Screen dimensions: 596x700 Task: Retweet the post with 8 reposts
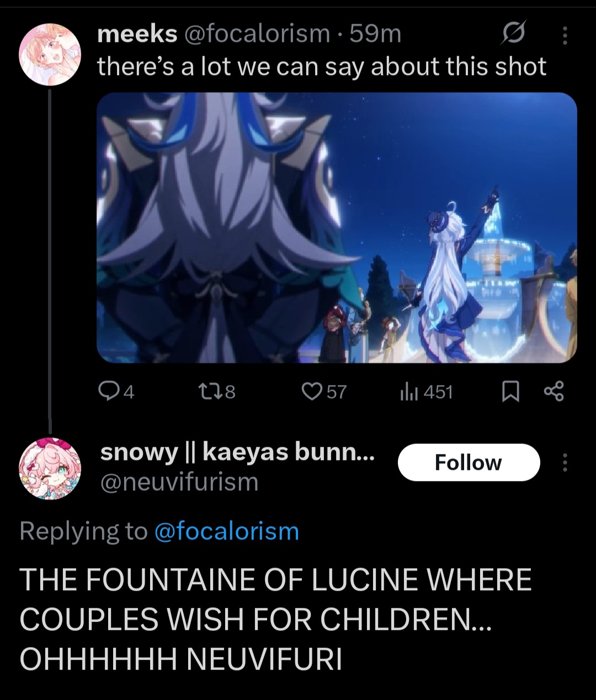click(216, 392)
